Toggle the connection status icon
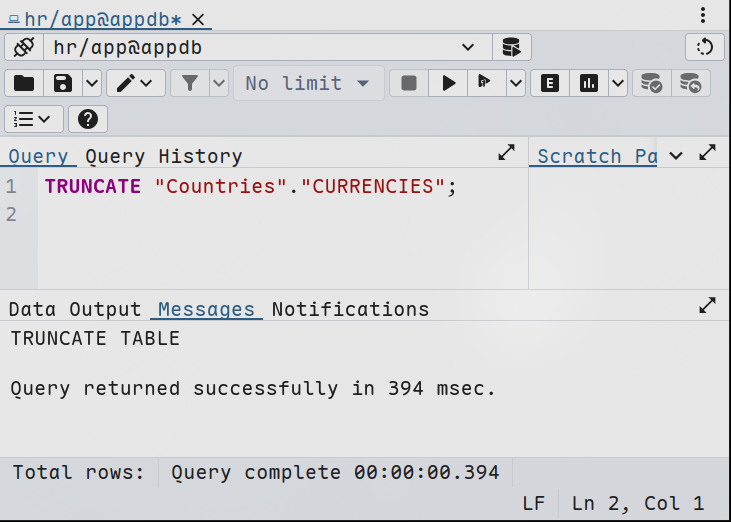 [x=24, y=47]
